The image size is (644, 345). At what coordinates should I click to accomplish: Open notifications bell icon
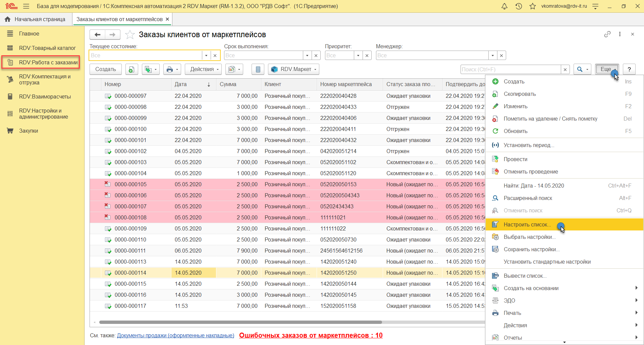pyautogui.click(x=504, y=6)
